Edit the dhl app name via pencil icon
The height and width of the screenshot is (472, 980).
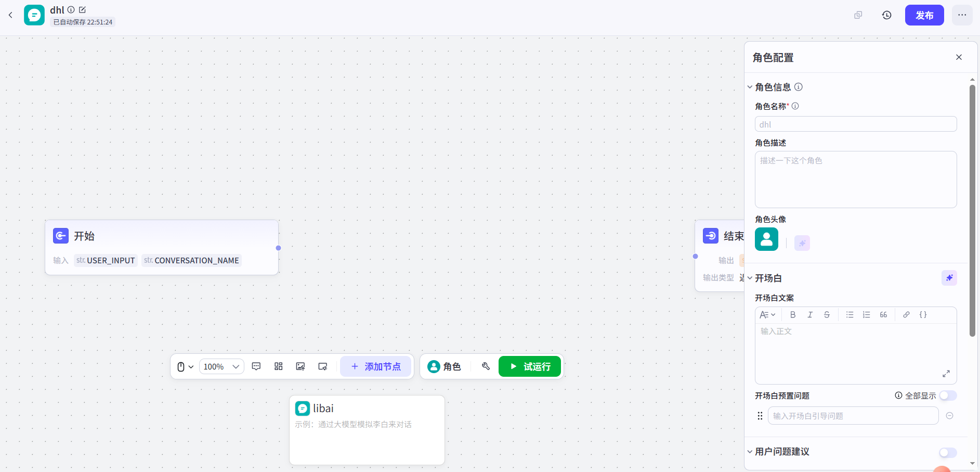click(82, 10)
